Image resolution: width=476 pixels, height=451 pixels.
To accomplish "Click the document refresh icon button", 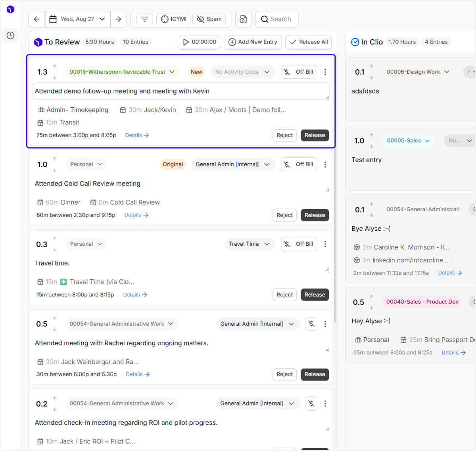I will [243, 19].
